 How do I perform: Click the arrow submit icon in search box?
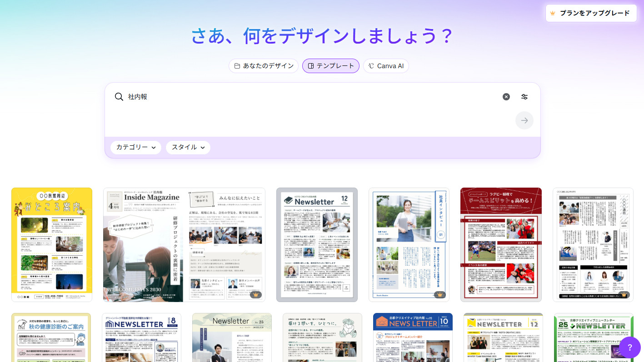(524, 120)
